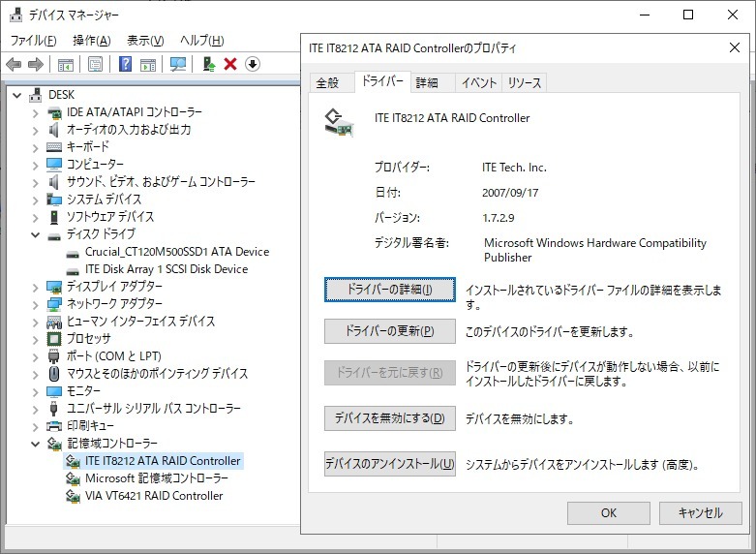Click ドライバーの詳細(I) button
756x554 pixels.
coord(389,290)
